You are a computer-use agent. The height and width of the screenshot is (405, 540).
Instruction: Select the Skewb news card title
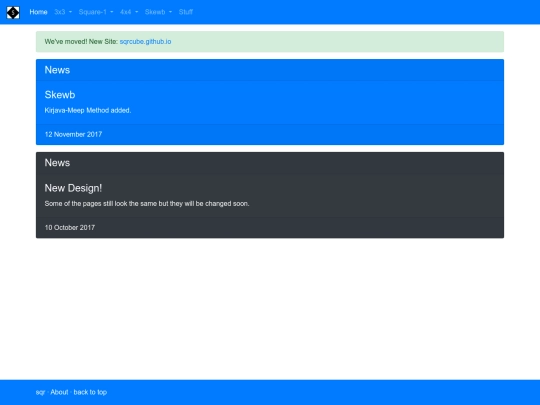[x=60, y=95]
